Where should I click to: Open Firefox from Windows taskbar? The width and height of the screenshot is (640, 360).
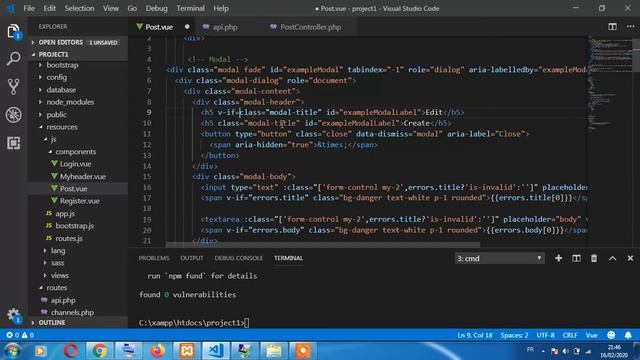158,351
